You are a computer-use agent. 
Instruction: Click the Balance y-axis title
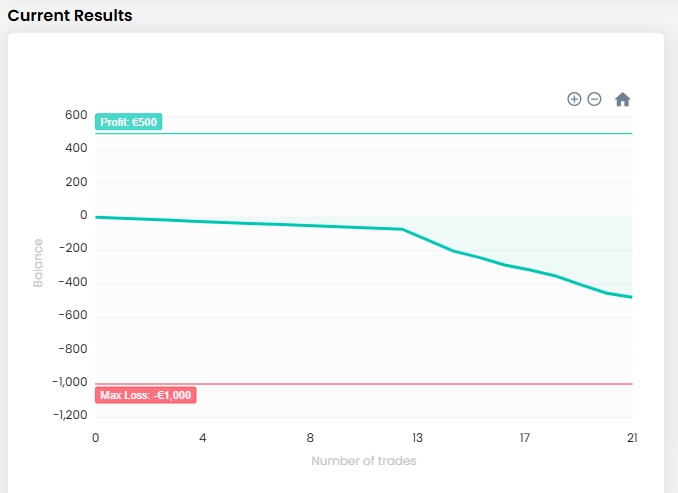click(38, 263)
